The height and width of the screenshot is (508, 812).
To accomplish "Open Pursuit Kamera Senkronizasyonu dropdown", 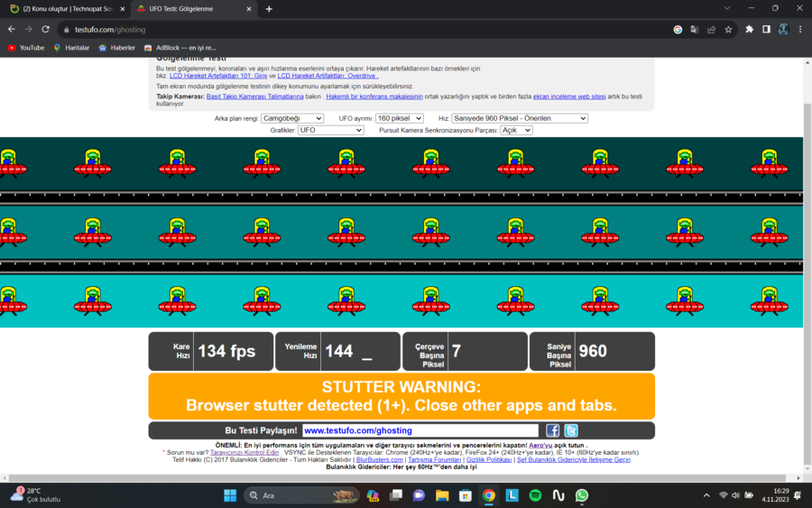I will 516,130.
